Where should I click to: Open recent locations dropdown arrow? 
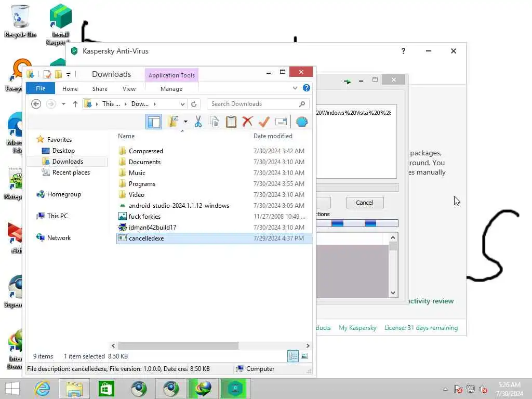(63, 104)
